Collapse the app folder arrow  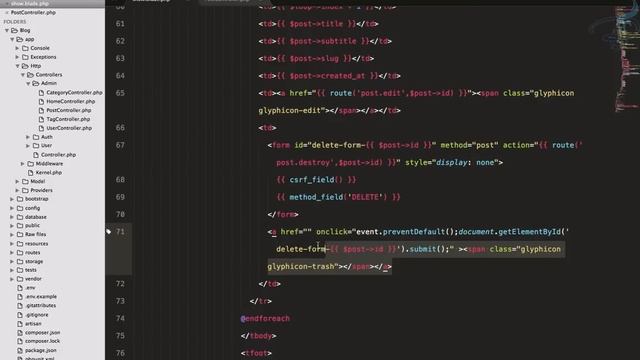(12, 40)
